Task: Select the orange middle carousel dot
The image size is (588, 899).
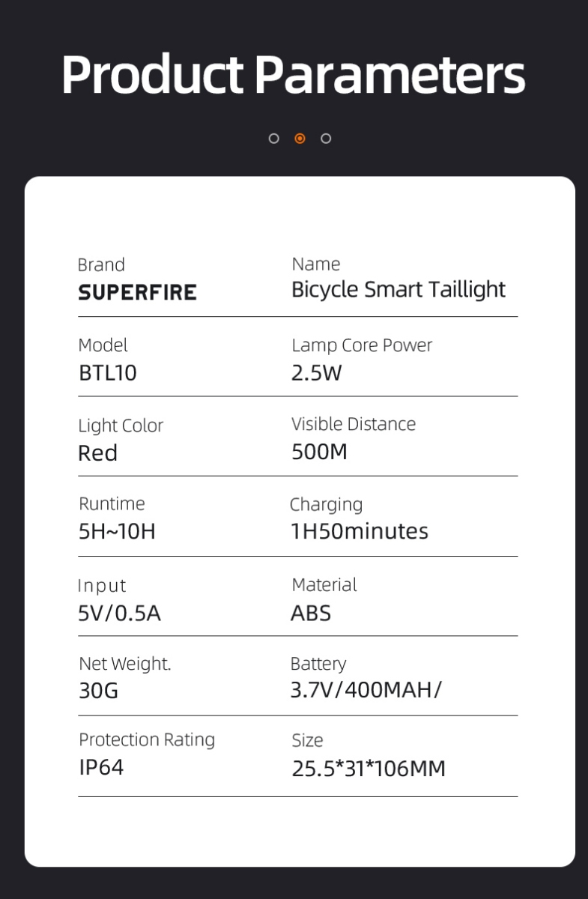Action: tap(300, 139)
